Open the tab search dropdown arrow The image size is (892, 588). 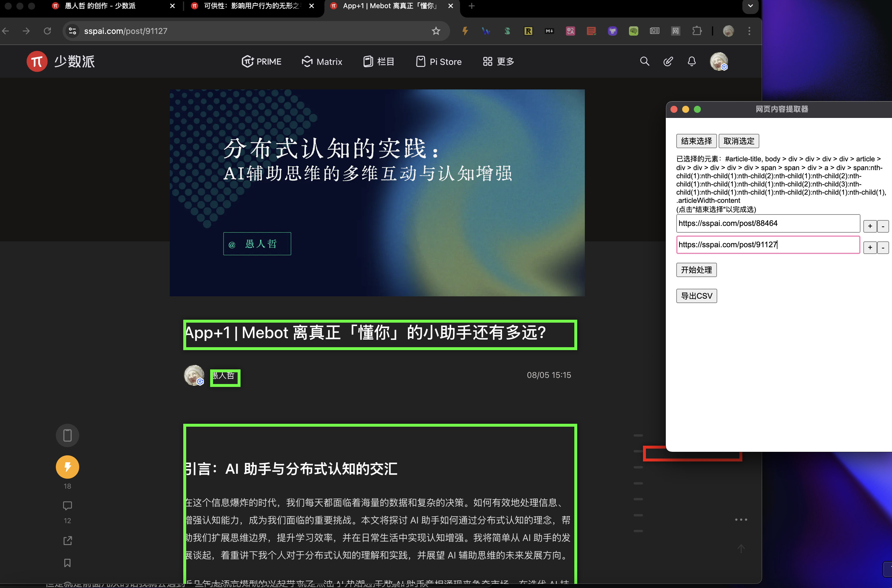click(750, 6)
